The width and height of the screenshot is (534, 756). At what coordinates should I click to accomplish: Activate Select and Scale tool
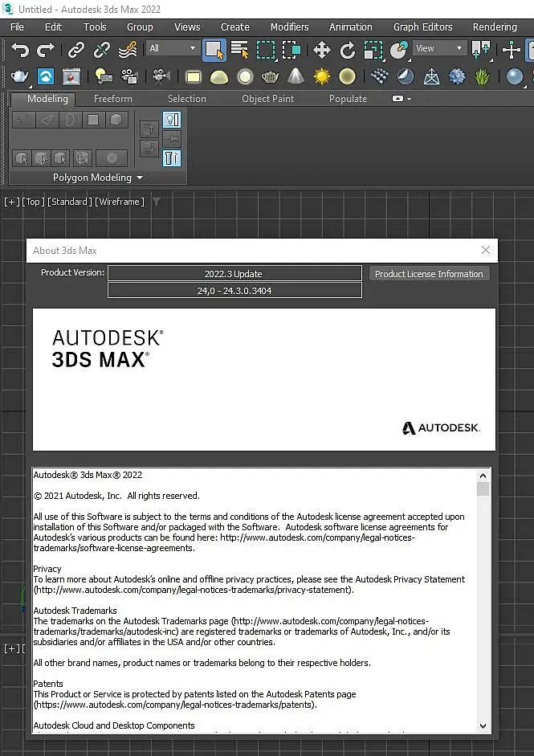[373, 50]
